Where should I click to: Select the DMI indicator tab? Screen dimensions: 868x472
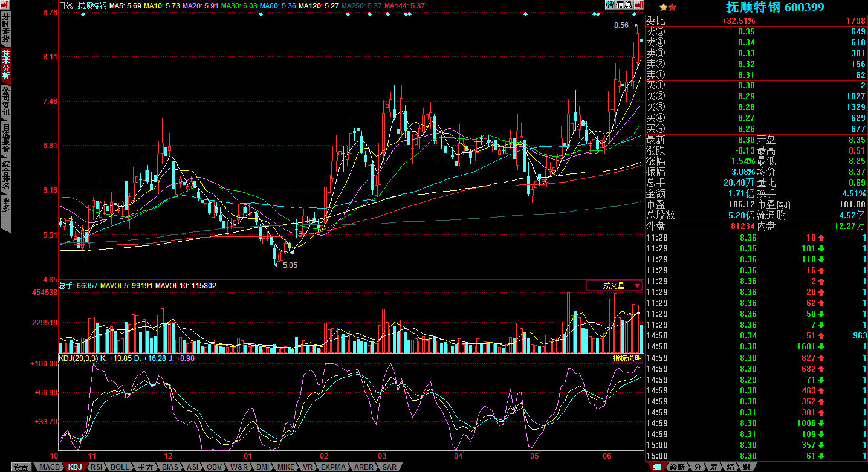point(262,467)
